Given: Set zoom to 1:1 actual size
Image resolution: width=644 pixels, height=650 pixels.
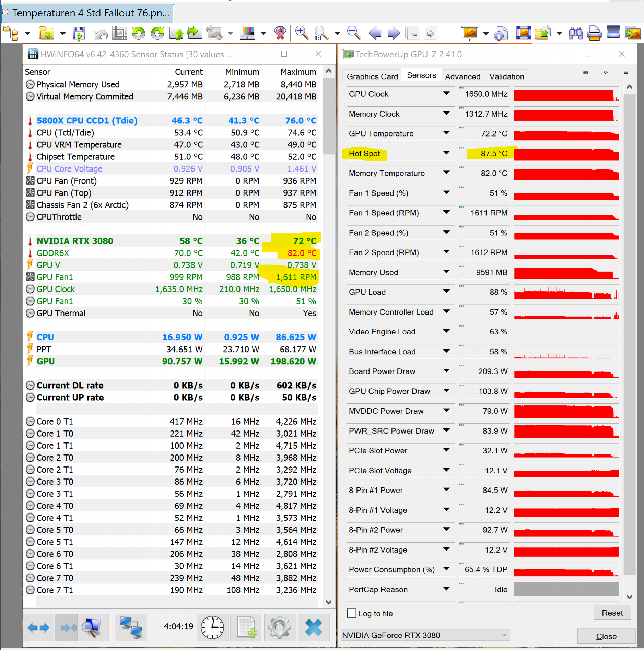Looking at the screenshot, I should 321,34.
